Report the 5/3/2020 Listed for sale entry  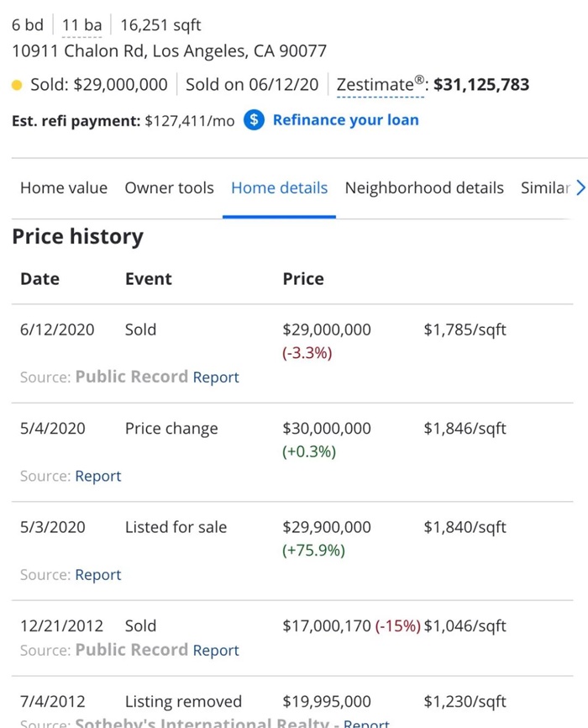[x=98, y=575]
